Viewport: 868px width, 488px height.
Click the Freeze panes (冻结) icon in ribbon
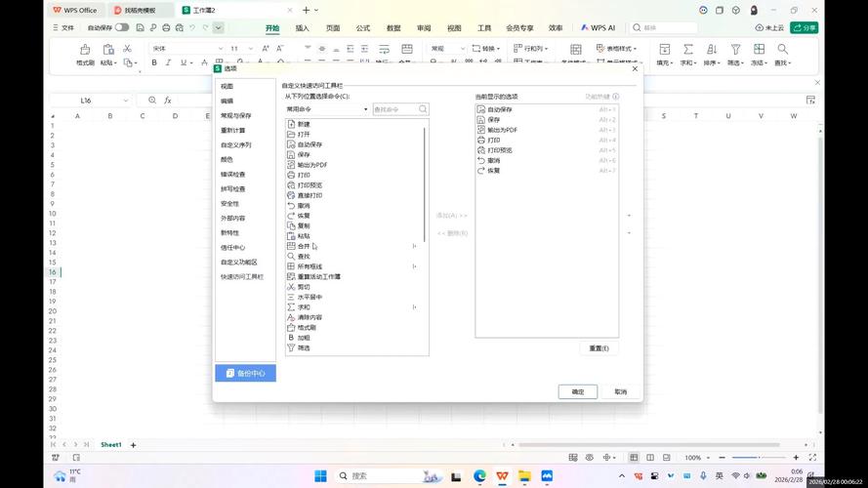[759, 49]
